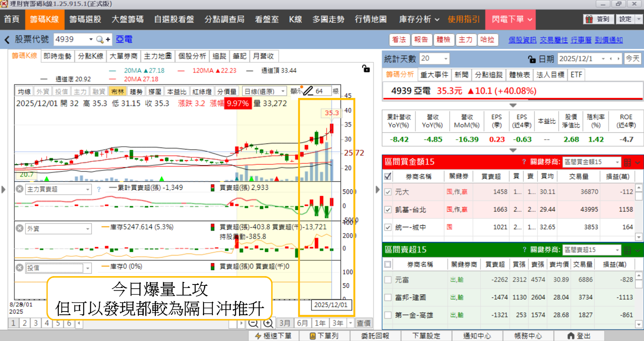Go to the next date arrow

click(618, 59)
